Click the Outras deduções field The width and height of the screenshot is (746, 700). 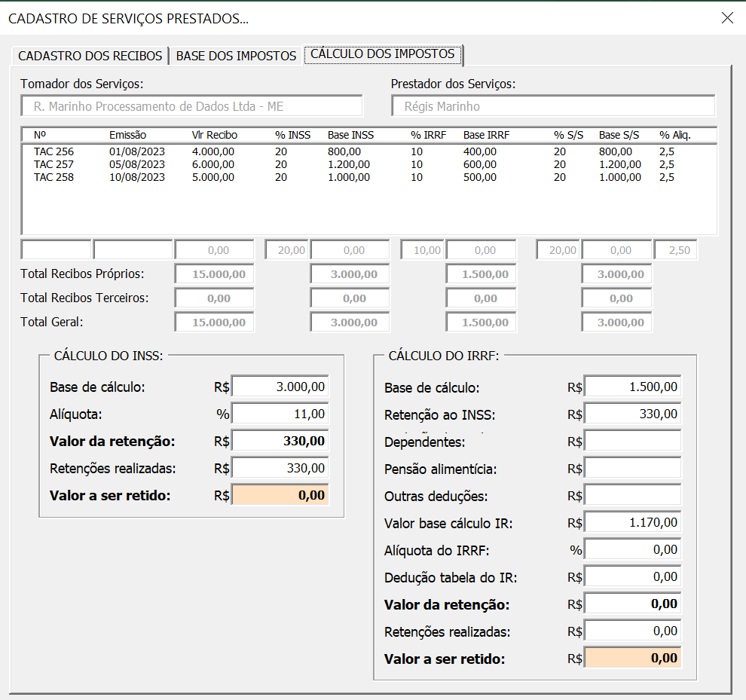(x=632, y=496)
